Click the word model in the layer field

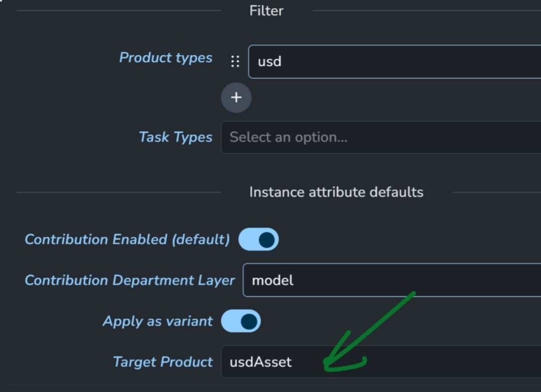272,280
